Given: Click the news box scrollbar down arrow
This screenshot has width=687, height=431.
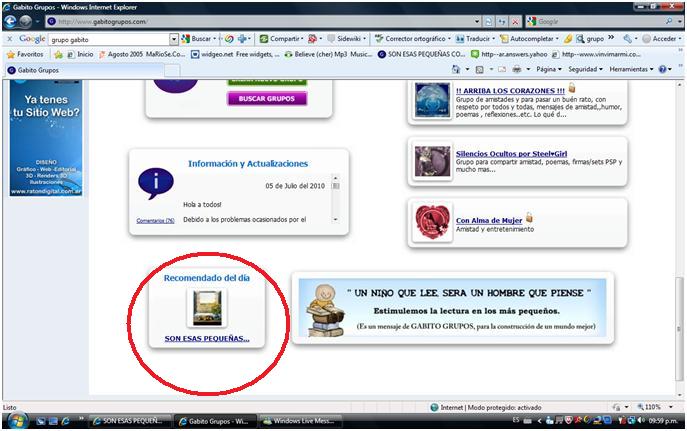Looking at the screenshot, I should click(x=336, y=218).
